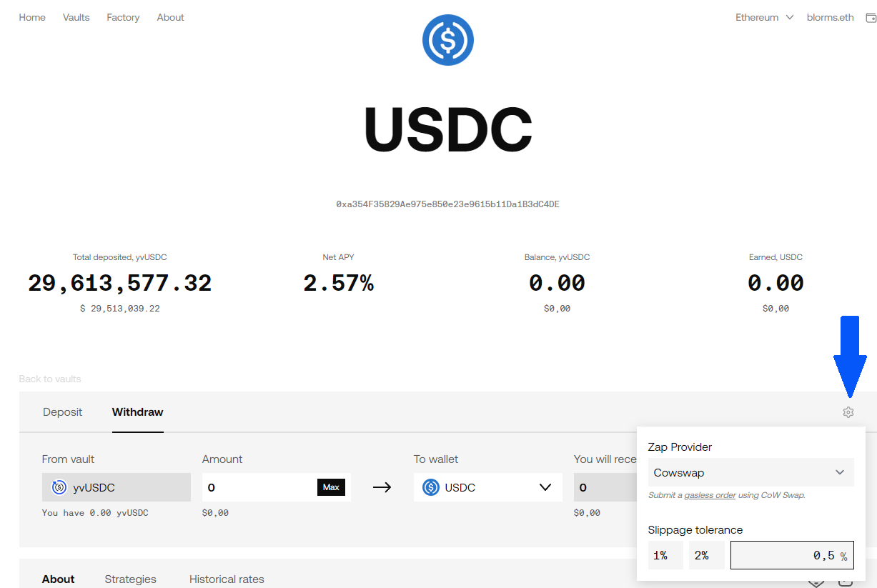Select 2% slippage tolerance
The width and height of the screenshot is (877, 588).
[706, 555]
